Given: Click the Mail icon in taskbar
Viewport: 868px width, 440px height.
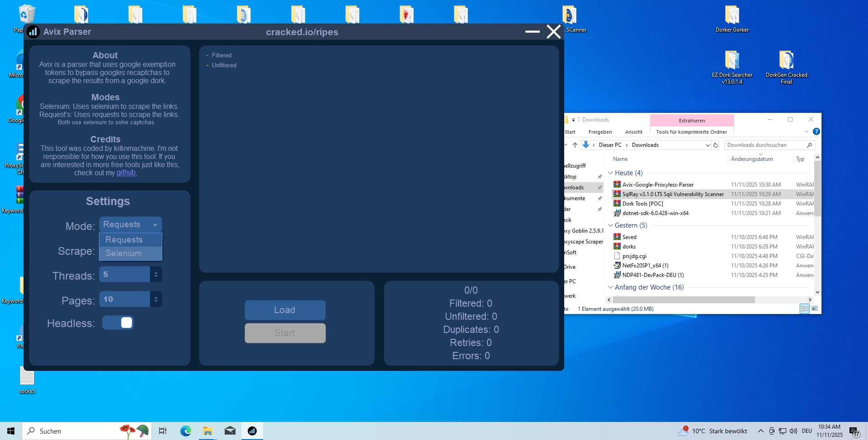Looking at the screenshot, I should (230, 431).
